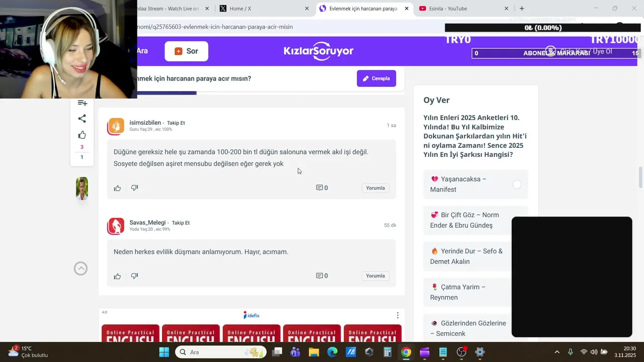Click the scroll-to-top circular arrow

coord(80,268)
